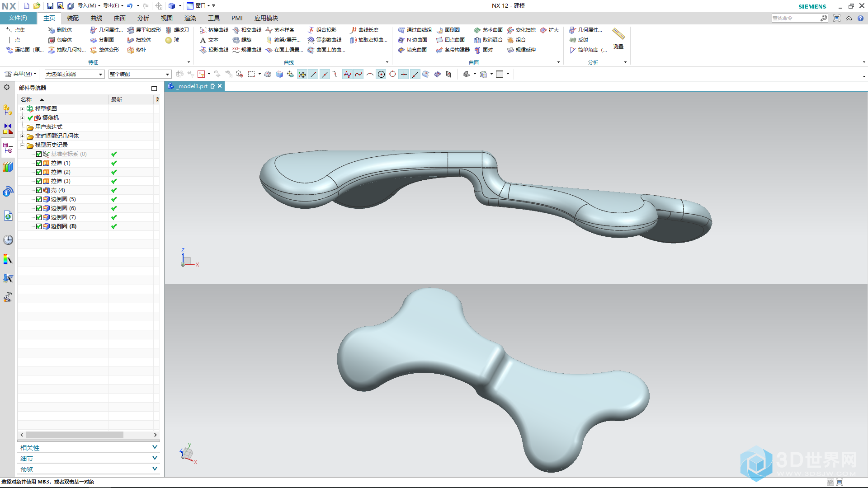This screenshot has width=868, height=488.
Task: Click the Save icon in the title bar
Action: click(x=50, y=6)
